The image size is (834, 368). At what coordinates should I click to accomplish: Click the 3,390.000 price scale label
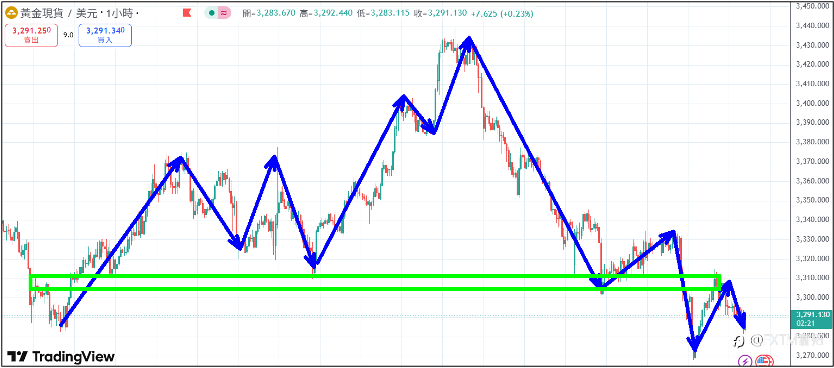tap(812, 123)
